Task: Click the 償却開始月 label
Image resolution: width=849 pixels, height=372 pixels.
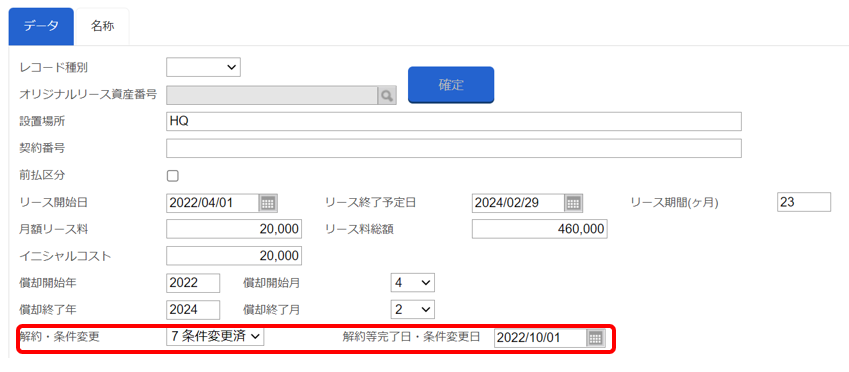Action: tap(271, 283)
